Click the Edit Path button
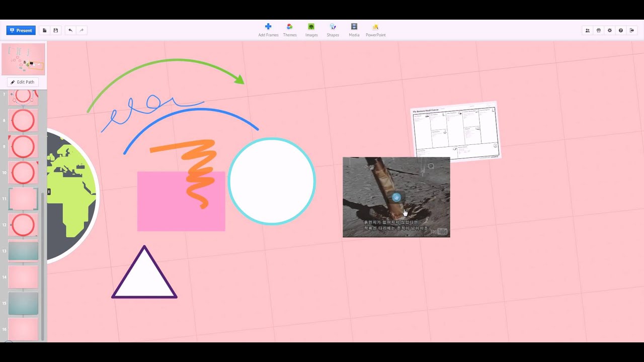The width and height of the screenshot is (644, 362). (23, 82)
